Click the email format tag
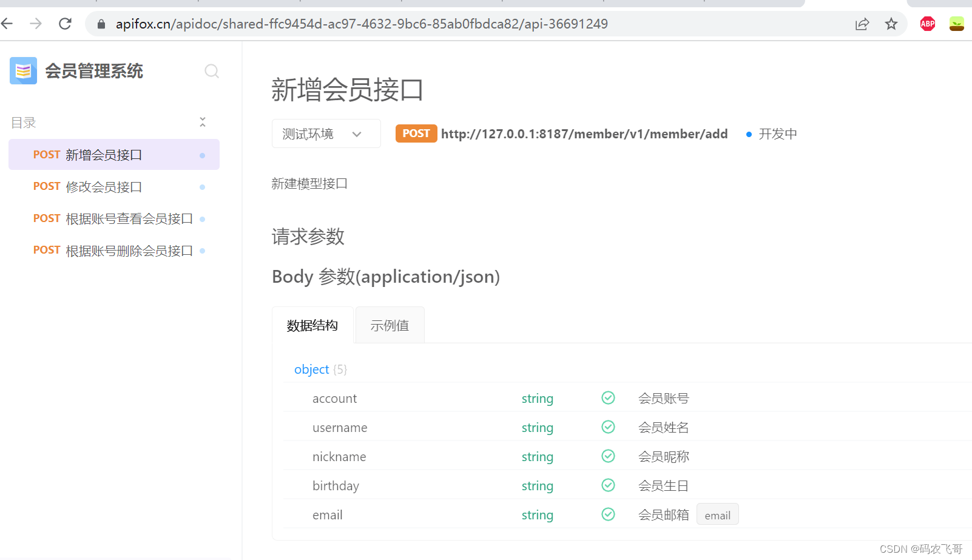Image resolution: width=972 pixels, height=560 pixels. pos(717,515)
